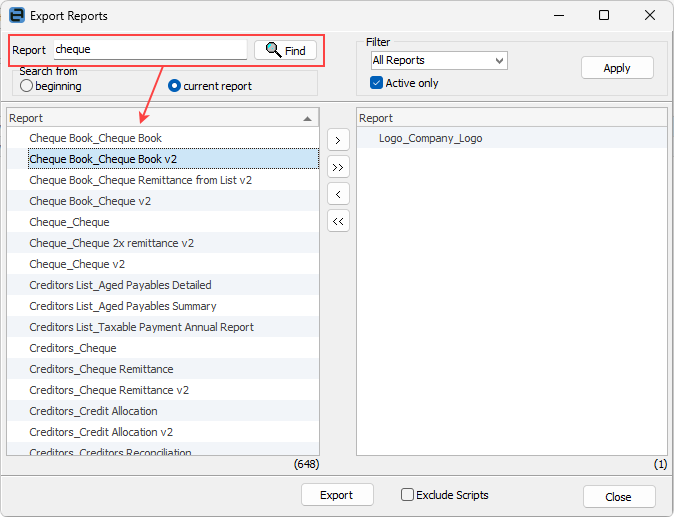Select 'Cheque Book_Cheque v2' row
674x517 pixels.
(x=162, y=201)
